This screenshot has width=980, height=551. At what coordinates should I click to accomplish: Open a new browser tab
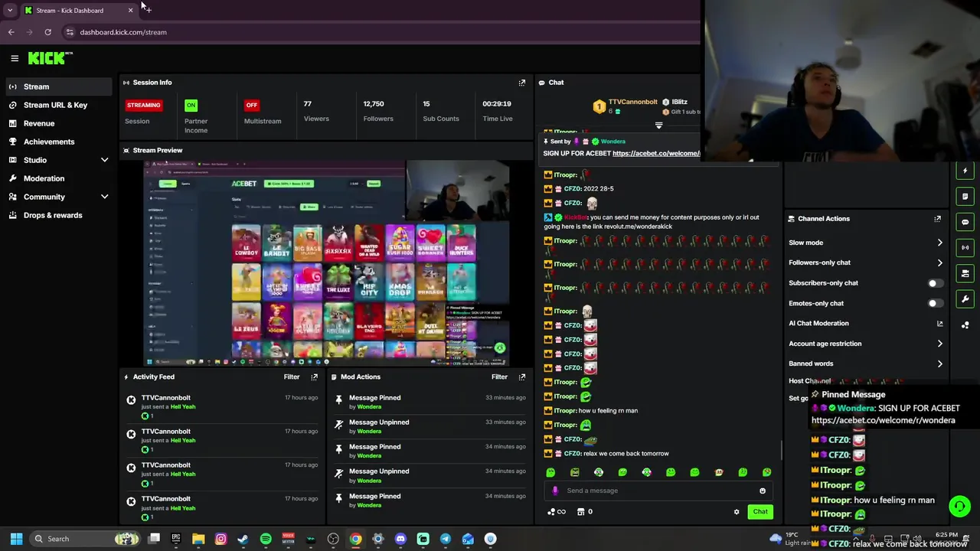tap(147, 10)
